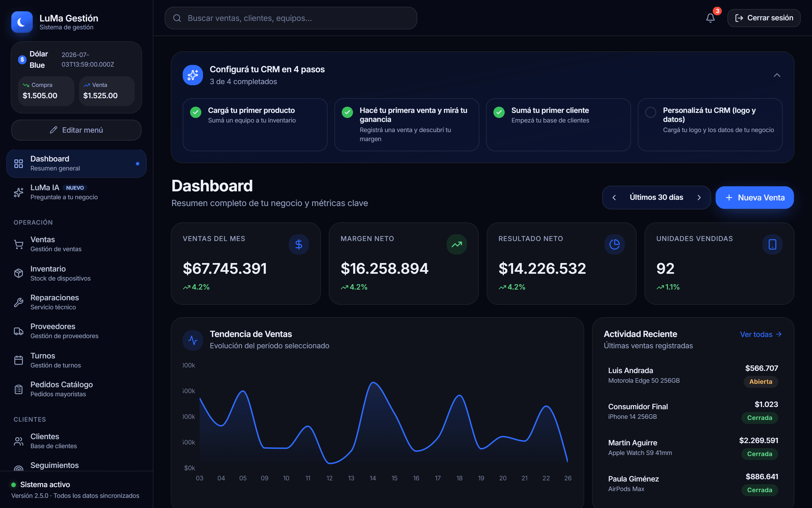Screen dimensions: 812x508
Task: Go to Ventas Gestión de ventas
Action: (x=76, y=244)
